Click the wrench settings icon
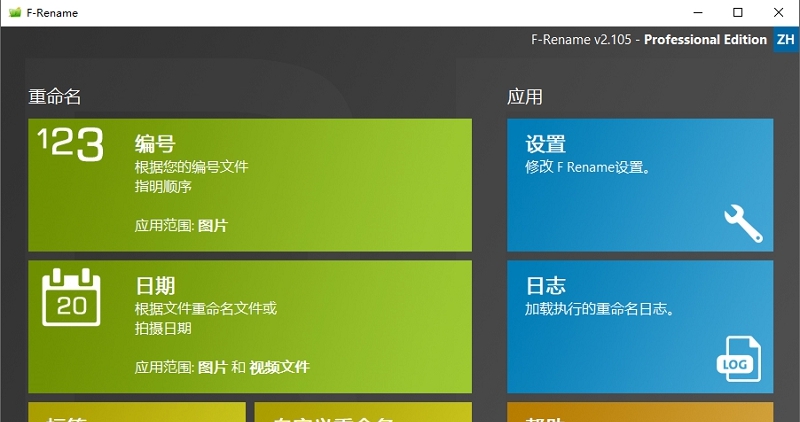 [x=743, y=223]
